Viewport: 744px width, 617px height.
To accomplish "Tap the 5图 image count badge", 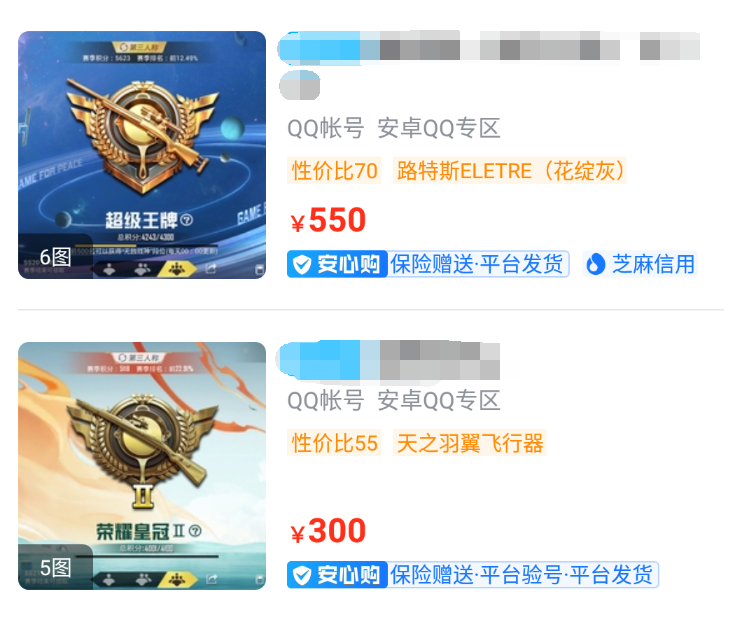I will click(55, 567).
